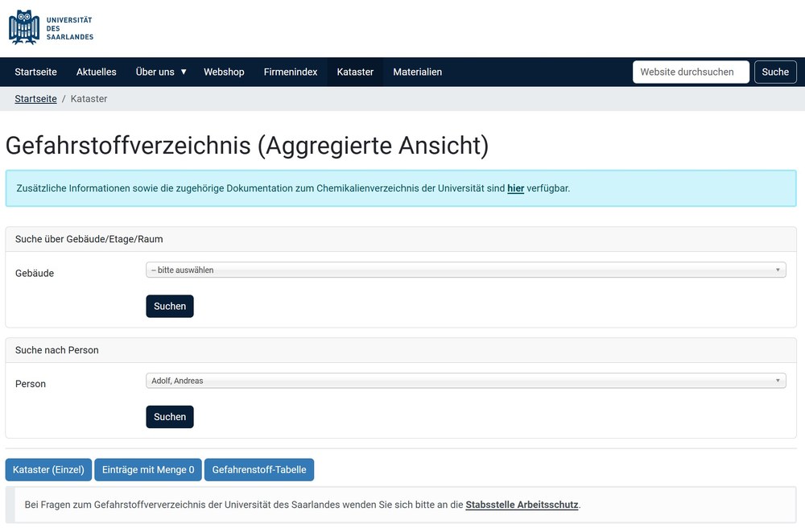805x532 pixels.
Task: Open the 'hier' documentation link
Action: [x=515, y=188]
